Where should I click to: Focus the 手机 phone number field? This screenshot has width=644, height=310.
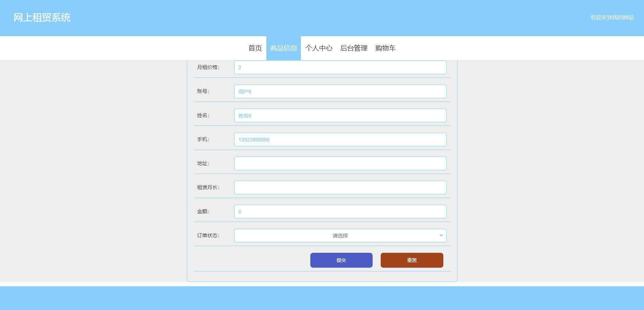click(x=340, y=139)
